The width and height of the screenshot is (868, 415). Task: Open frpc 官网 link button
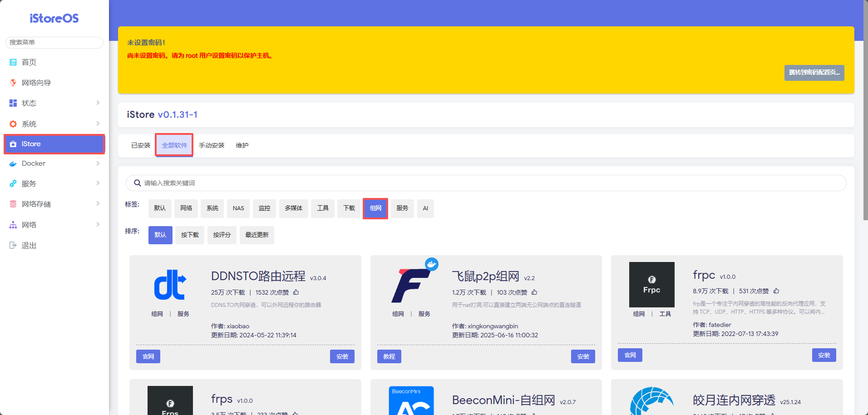point(630,355)
